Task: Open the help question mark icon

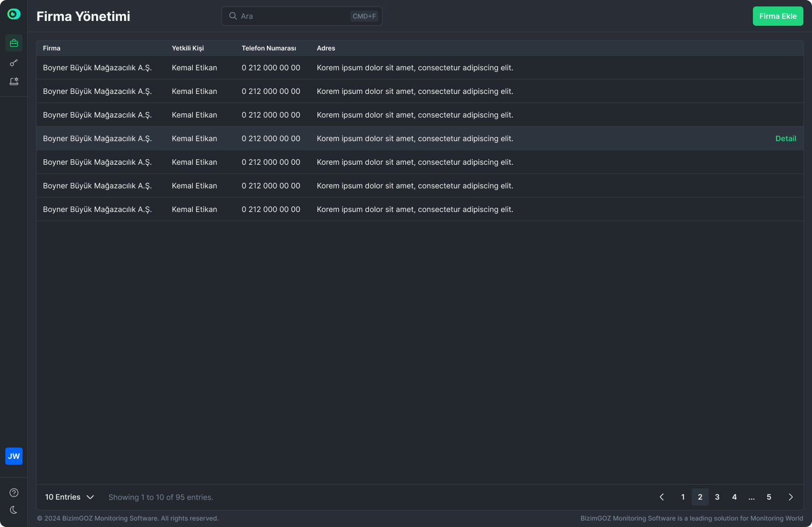Action: (x=14, y=493)
